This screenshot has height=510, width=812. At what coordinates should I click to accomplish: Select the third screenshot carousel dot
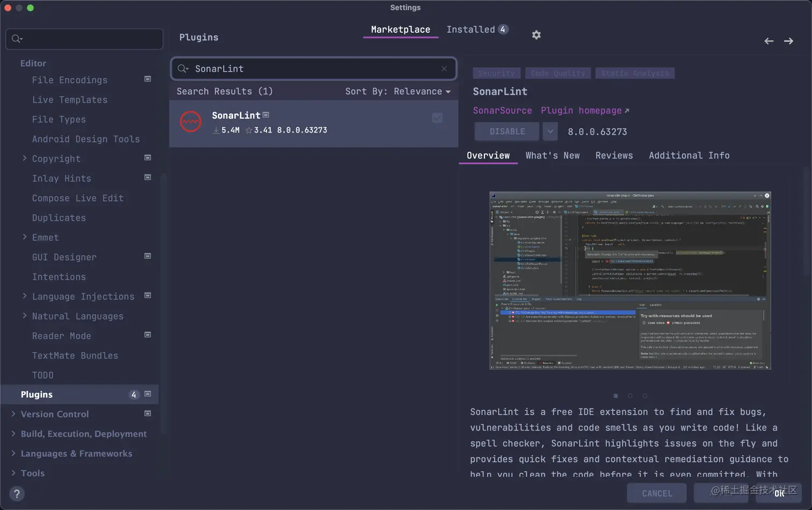[x=644, y=396]
